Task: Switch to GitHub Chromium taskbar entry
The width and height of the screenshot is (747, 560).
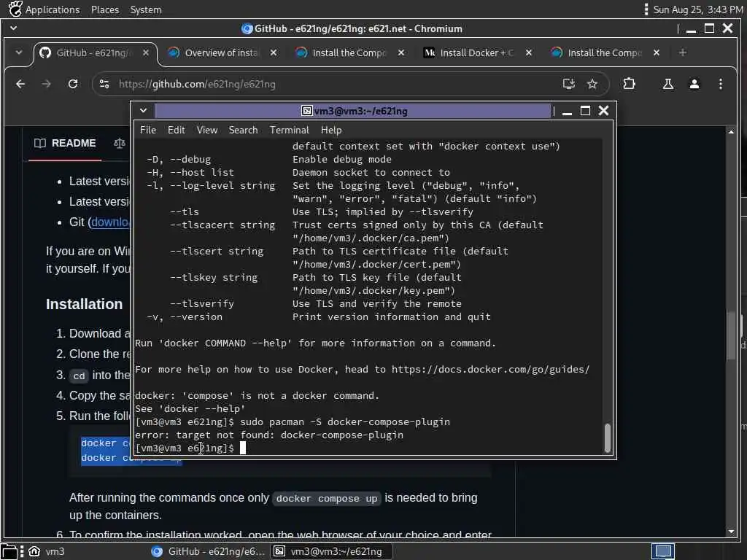Action: pyautogui.click(x=207, y=551)
